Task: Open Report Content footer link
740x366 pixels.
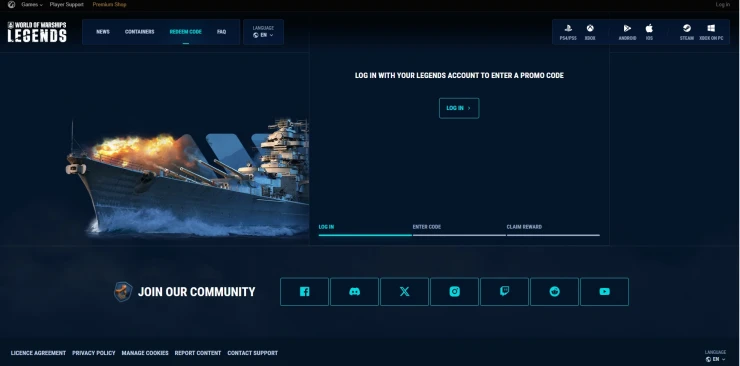Action: (x=198, y=353)
